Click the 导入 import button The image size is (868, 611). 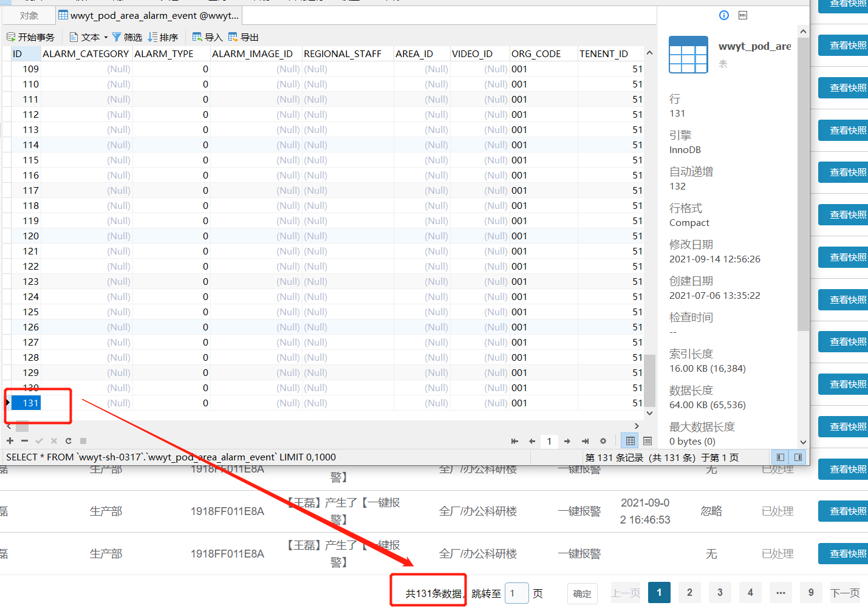point(207,37)
